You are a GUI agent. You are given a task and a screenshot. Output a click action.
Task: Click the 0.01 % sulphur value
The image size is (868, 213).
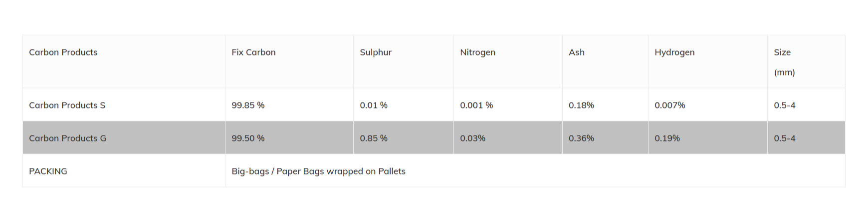[x=374, y=105]
